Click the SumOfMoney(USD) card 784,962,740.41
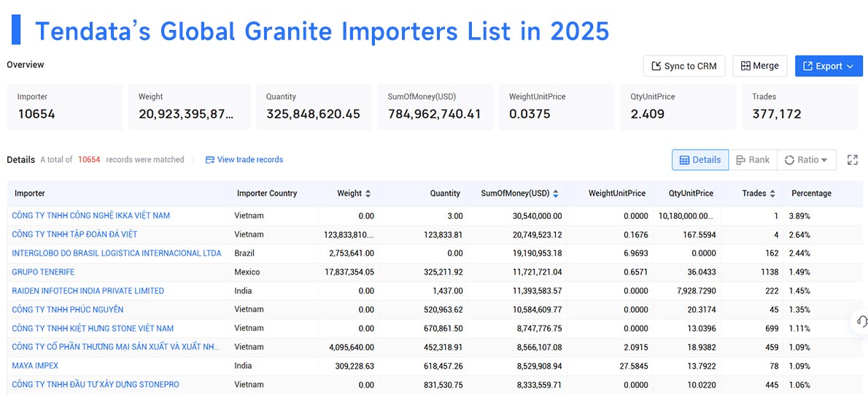This screenshot has width=868, height=403. 435,107
